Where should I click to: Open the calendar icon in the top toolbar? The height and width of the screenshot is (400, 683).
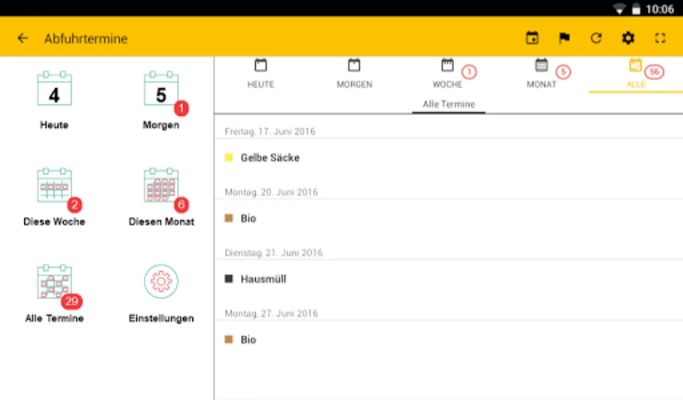tap(532, 38)
